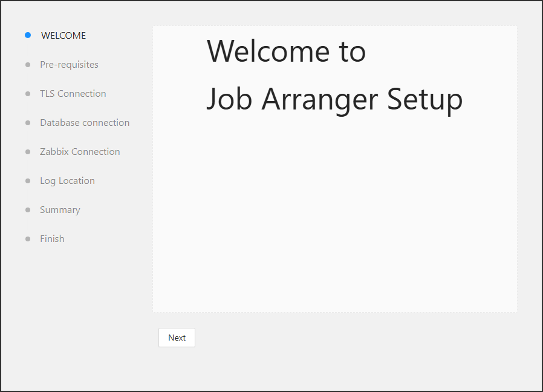The image size is (543, 392).
Task: Select the bullet next to Zabbix Connection
Action: point(28,152)
